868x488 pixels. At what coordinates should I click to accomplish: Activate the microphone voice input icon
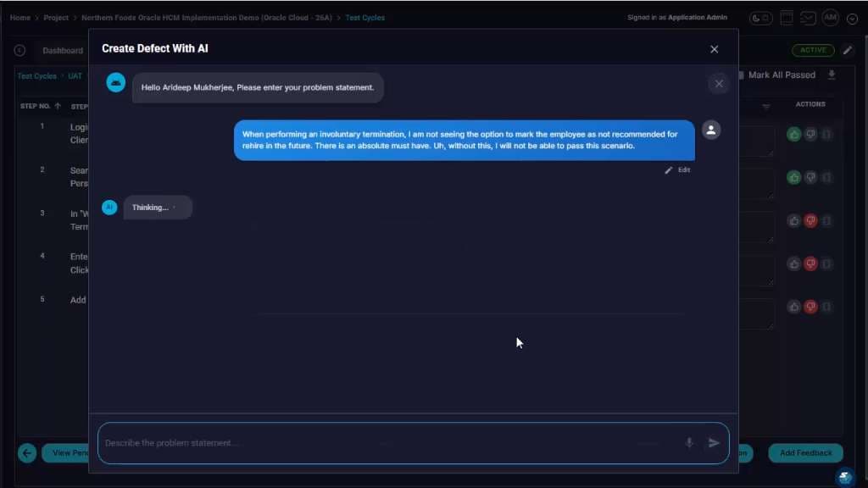point(689,442)
